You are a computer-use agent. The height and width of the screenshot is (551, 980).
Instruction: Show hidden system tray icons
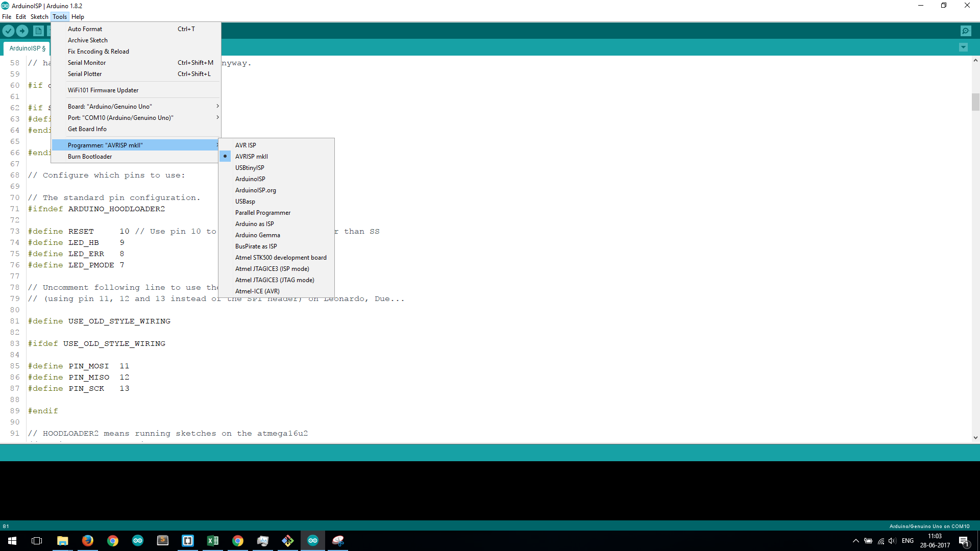tap(855, 541)
